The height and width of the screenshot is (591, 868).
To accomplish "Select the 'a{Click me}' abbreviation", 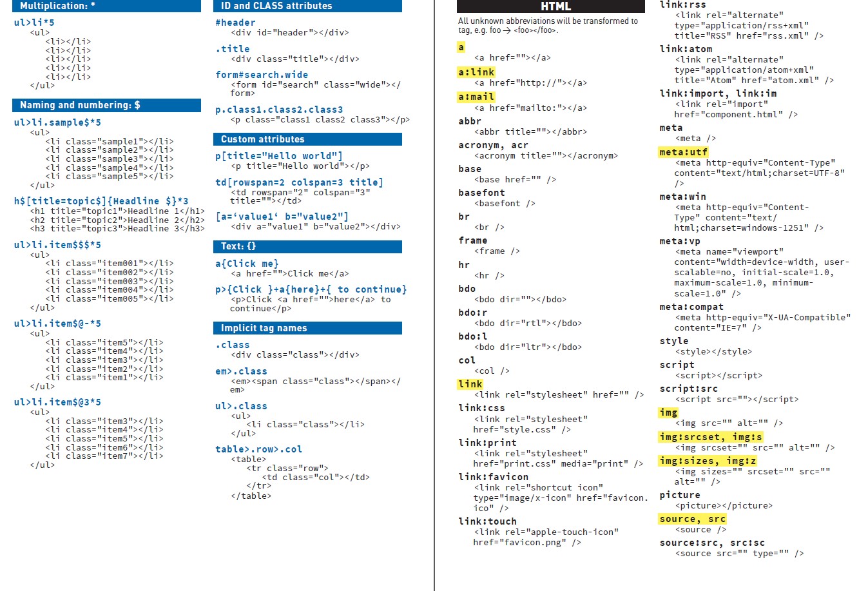I will (247, 264).
